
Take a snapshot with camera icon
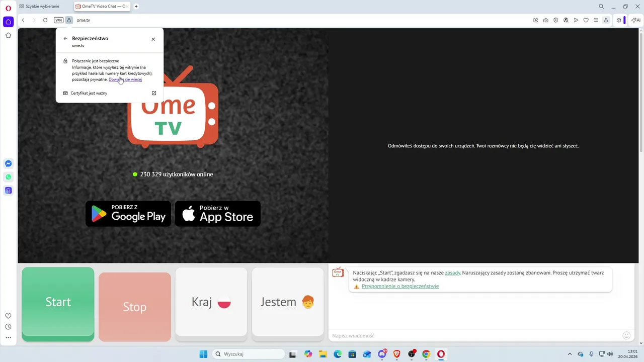click(x=545, y=20)
